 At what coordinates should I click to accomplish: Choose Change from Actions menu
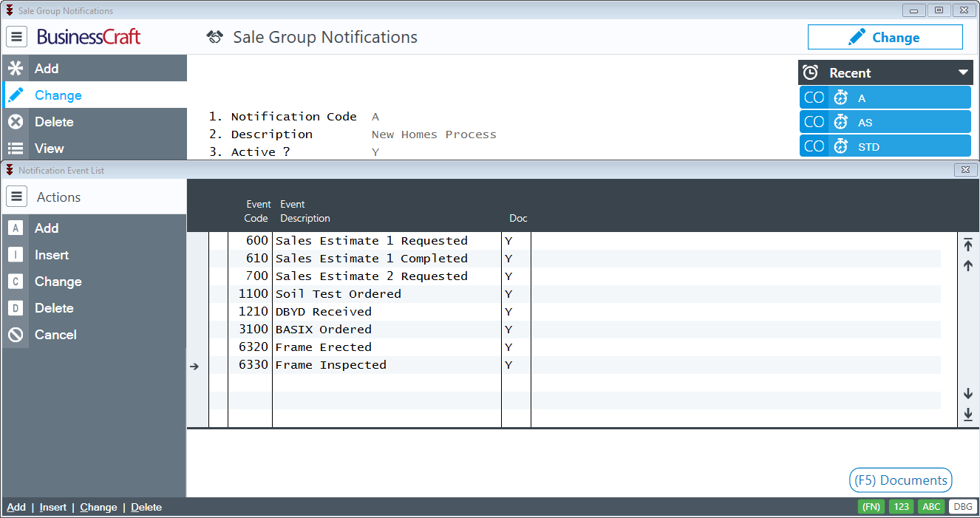click(x=94, y=282)
